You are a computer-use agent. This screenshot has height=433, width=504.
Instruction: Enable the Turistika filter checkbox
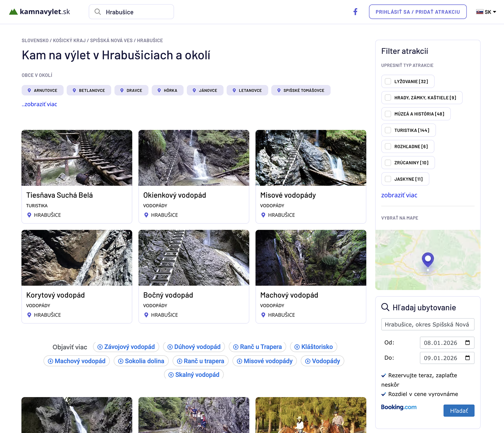(x=388, y=130)
